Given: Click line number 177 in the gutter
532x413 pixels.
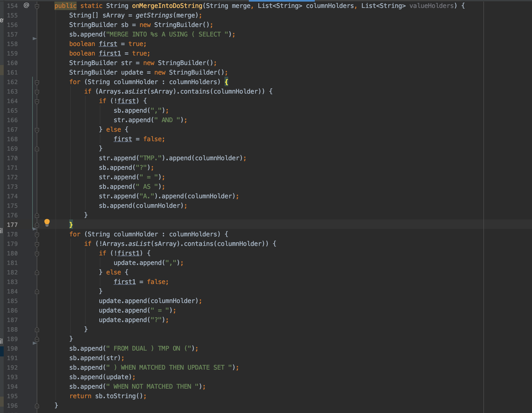Looking at the screenshot, I should point(12,225).
